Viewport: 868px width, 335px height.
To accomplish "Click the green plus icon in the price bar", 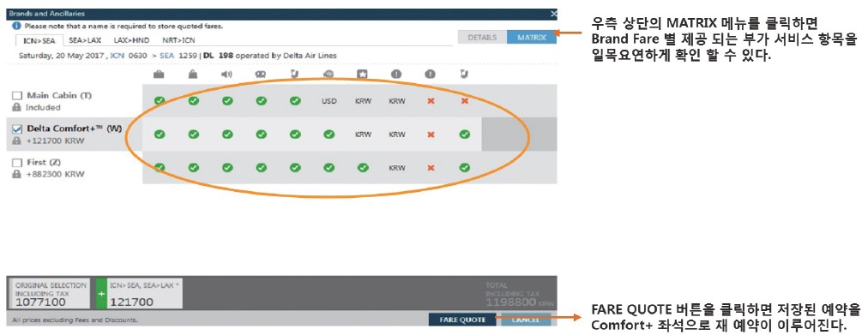I will (x=101, y=293).
